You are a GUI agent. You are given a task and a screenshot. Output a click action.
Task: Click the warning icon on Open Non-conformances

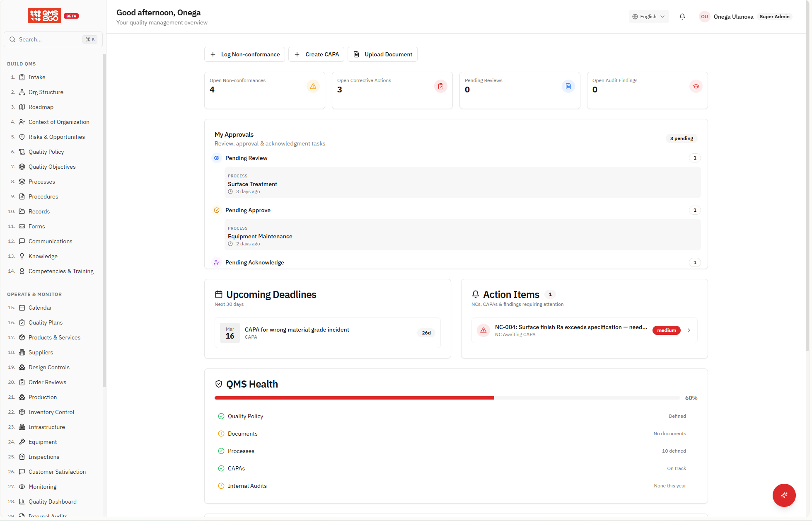[x=313, y=86]
